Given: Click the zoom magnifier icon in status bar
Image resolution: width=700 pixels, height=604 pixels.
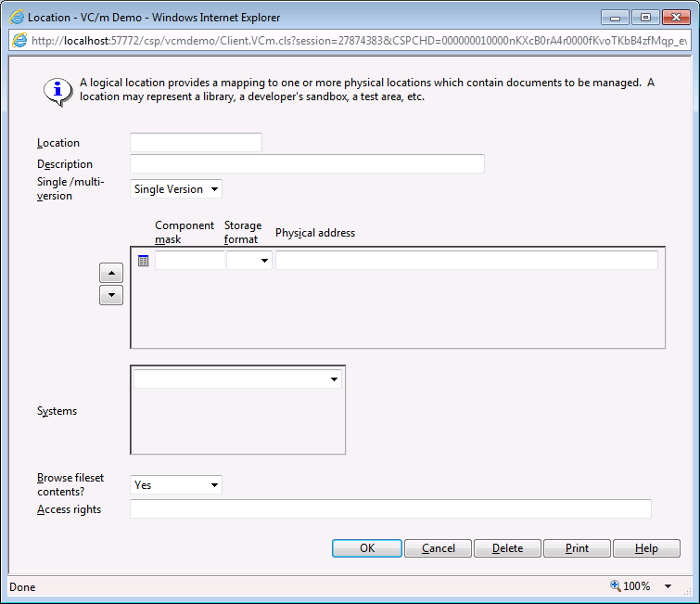Looking at the screenshot, I should tap(615, 586).
